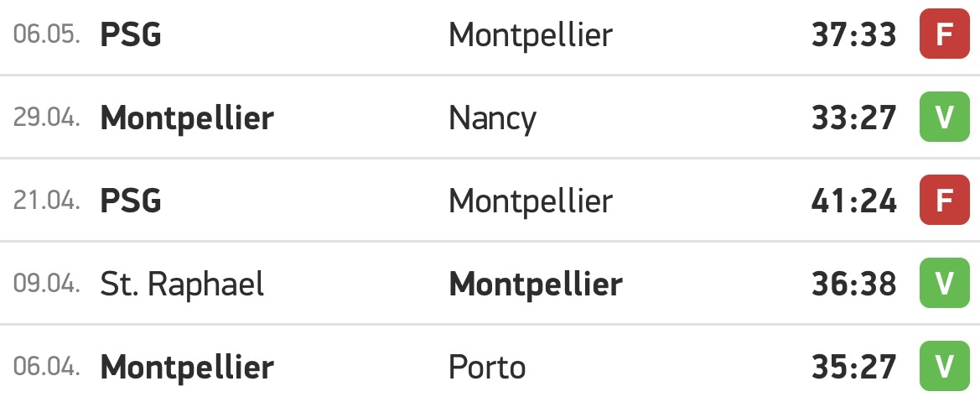The height and width of the screenshot is (402, 980).
Task: Click the green V badge for St. Raphael match
Action: point(945,283)
